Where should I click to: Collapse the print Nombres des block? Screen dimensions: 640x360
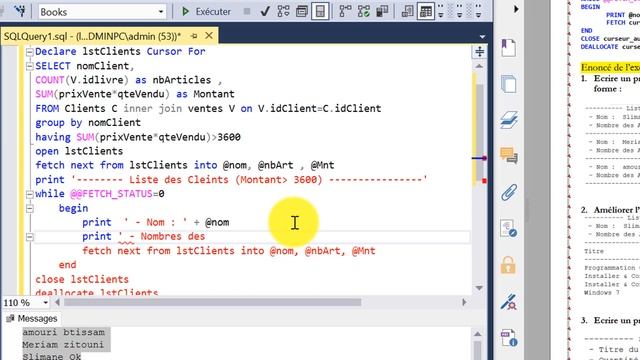[29, 237]
